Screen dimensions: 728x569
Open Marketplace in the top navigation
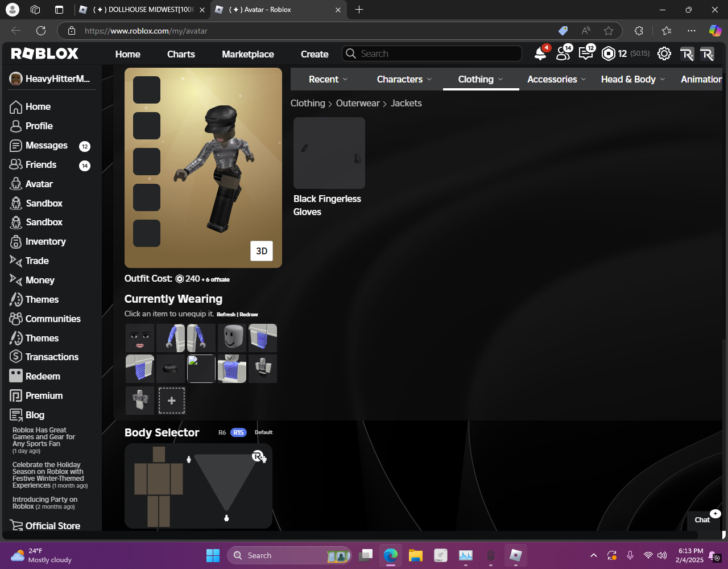tap(248, 54)
